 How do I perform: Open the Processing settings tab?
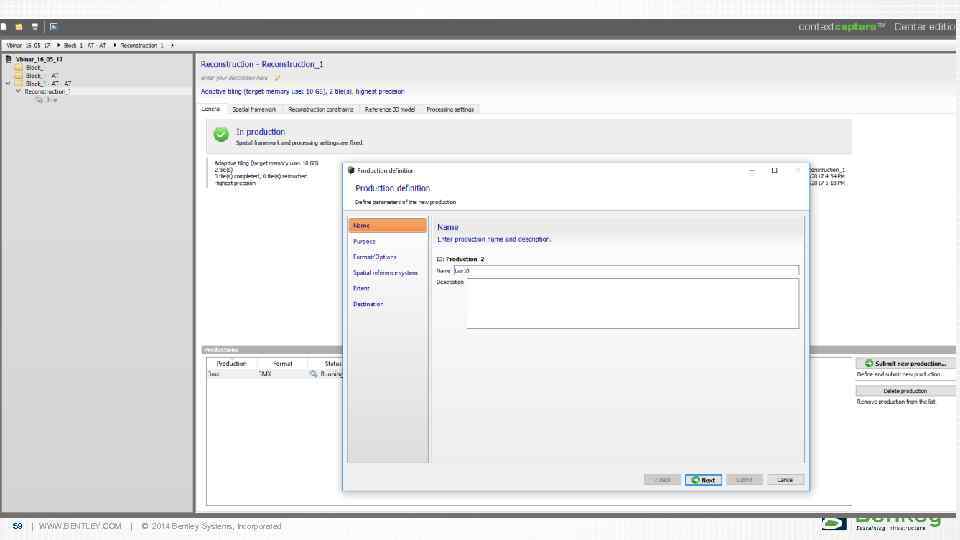[x=450, y=110]
